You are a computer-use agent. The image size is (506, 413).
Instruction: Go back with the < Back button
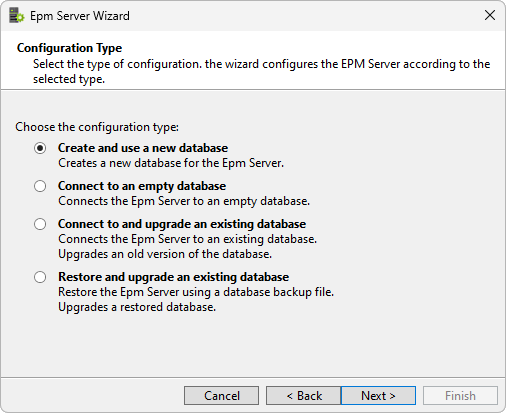303,396
